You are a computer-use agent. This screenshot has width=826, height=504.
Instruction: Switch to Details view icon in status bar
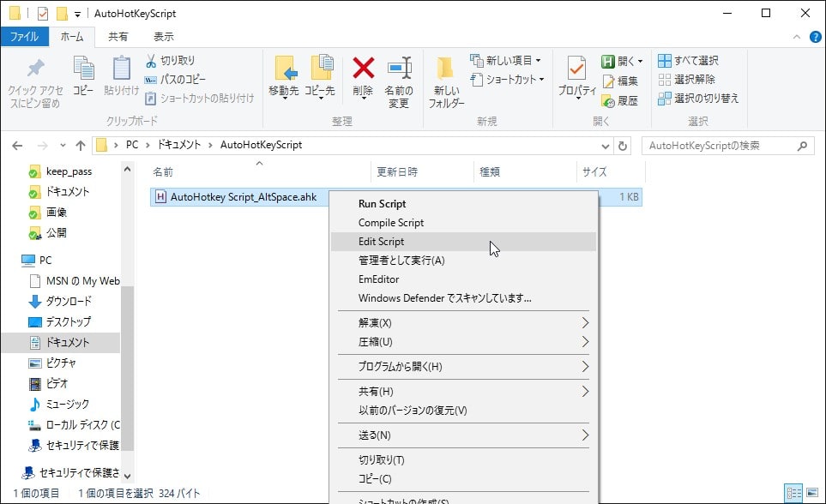tap(793, 494)
